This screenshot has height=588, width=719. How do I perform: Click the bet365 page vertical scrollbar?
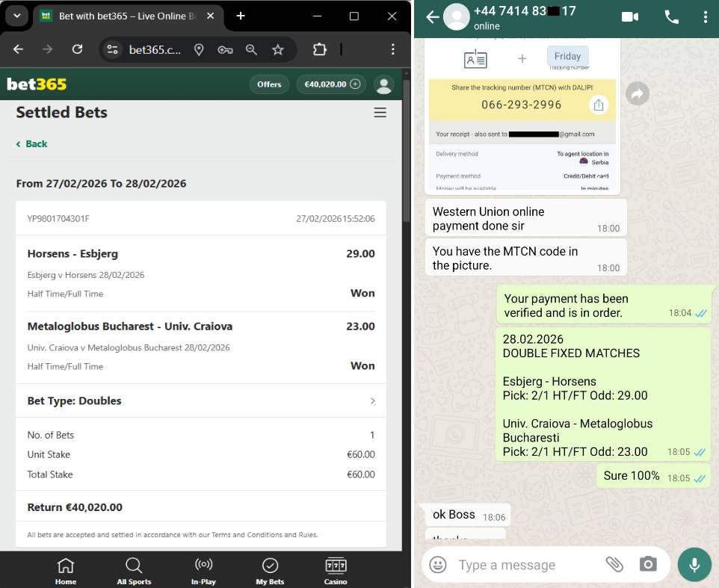coord(407,149)
